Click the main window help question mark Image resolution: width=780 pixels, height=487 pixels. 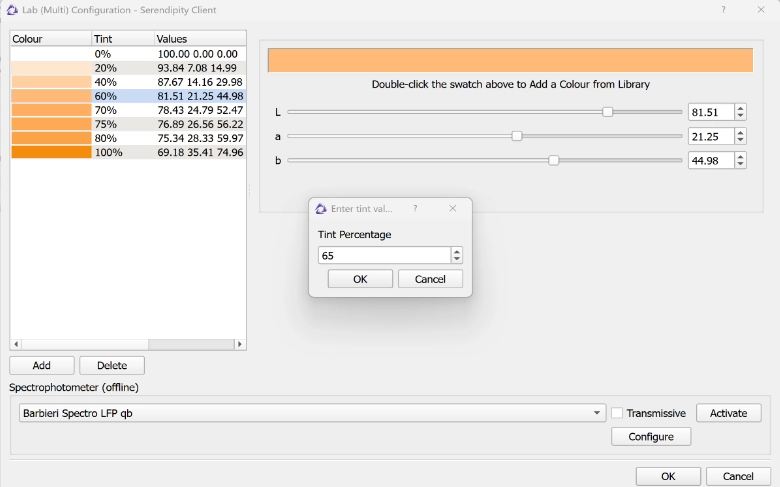(x=723, y=9)
